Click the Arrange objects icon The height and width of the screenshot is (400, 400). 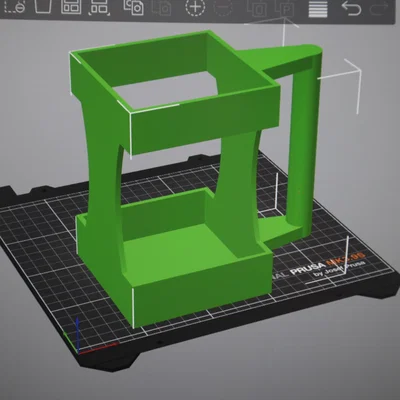pyautogui.click(x=71, y=6)
